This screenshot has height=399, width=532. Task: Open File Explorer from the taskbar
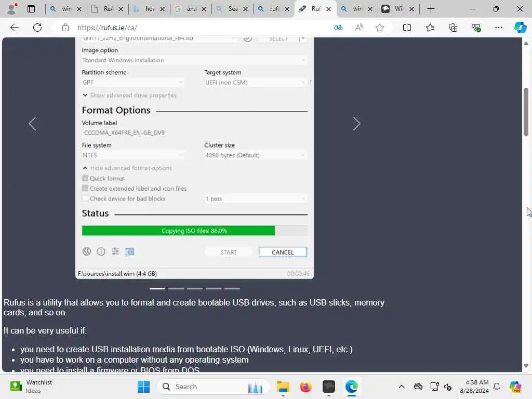[283, 387]
